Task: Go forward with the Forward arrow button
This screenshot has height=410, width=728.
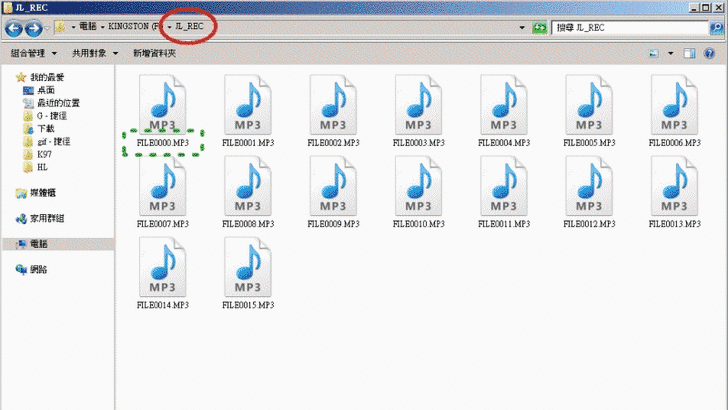Action: coord(33,28)
